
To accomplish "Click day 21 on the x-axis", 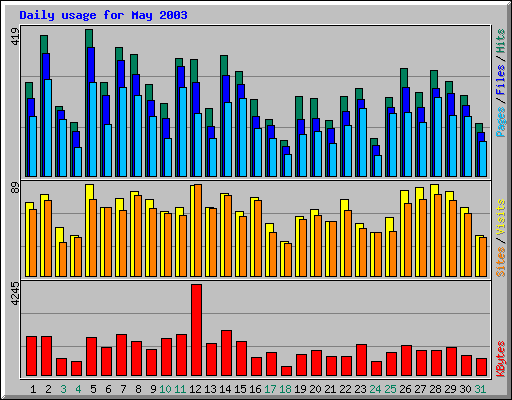I will click(x=330, y=389).
